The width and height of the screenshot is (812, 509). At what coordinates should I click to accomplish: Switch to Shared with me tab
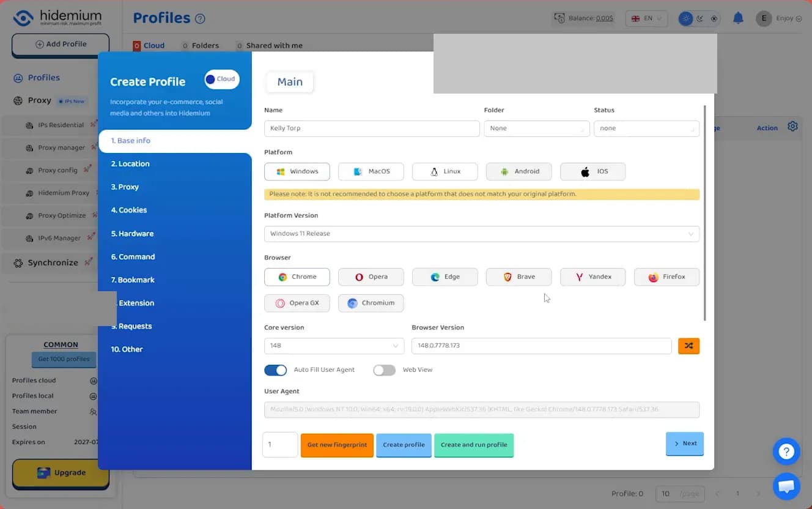[x=270, y=45]
